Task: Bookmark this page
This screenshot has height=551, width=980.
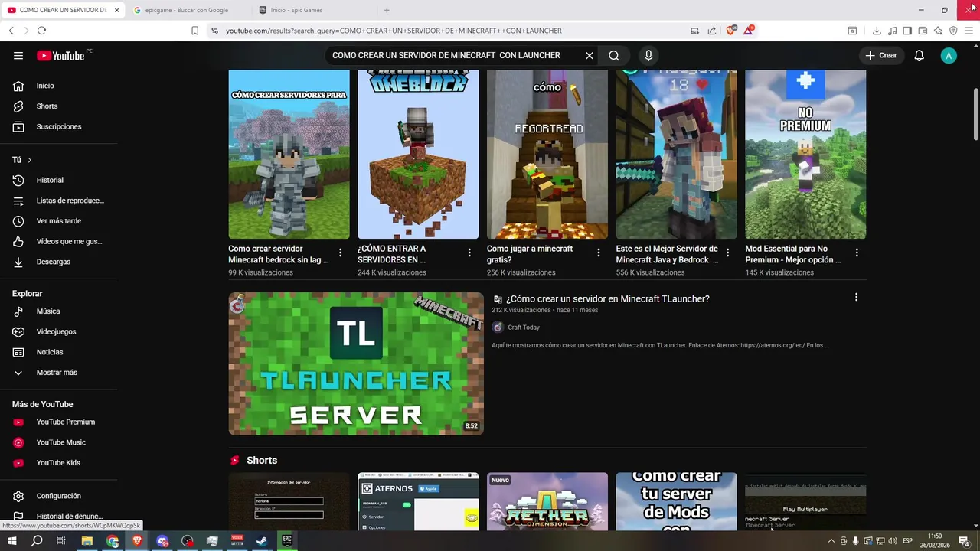Action: coord(194,31)
